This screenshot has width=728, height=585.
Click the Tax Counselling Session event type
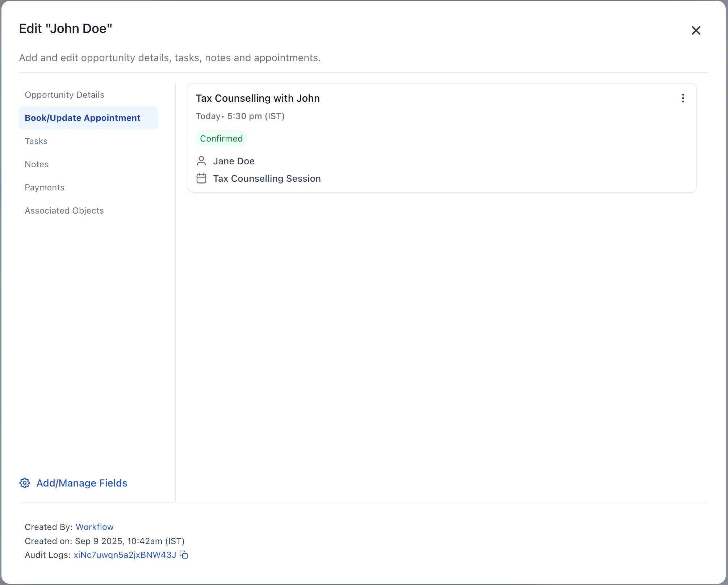(x=267, y=178)
